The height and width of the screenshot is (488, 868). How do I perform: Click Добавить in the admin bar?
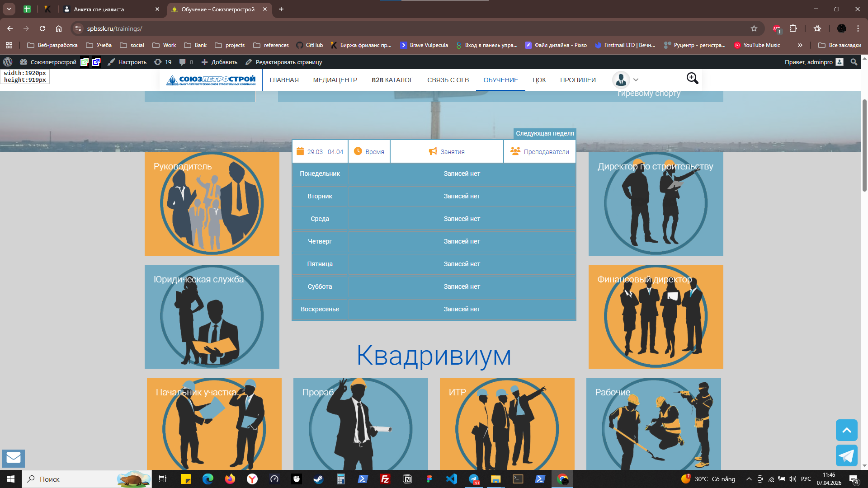(x=219, y=62)
